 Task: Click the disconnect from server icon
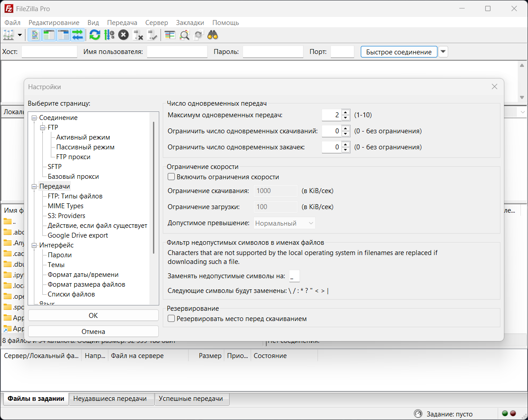(x=138, y=35)
